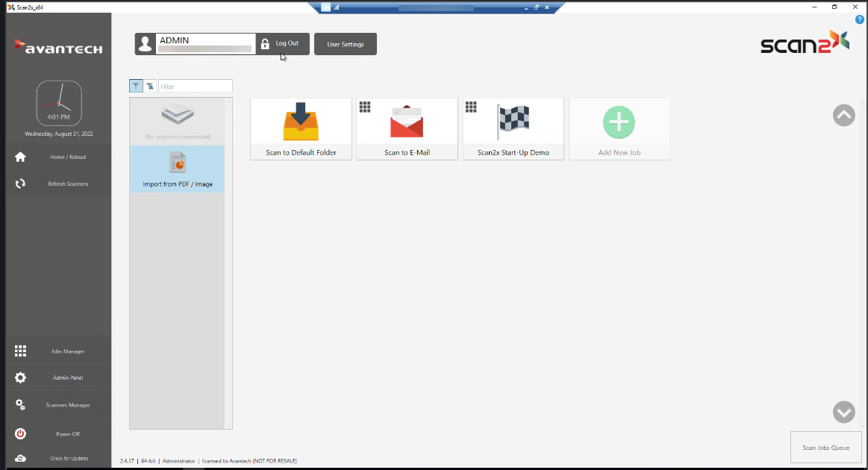This screenshot has width=868, height=470.
Task: Select the Scan to Default Folder job
Action: (x=301, y=129)
